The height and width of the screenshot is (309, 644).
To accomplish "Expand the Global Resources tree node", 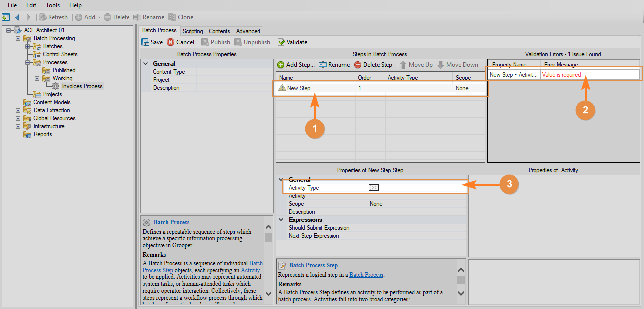I will 19,118.
